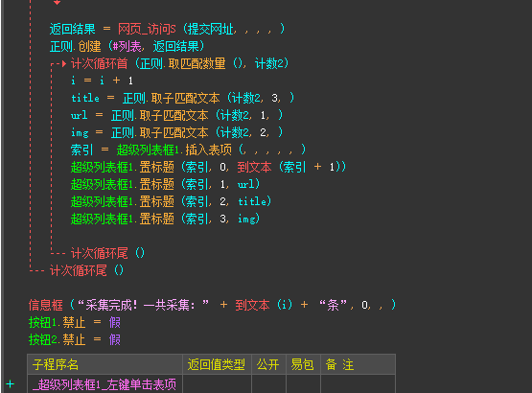
Task: Click the title = 正则.取子匹配文本 line
Action: [x=182, y=98]
